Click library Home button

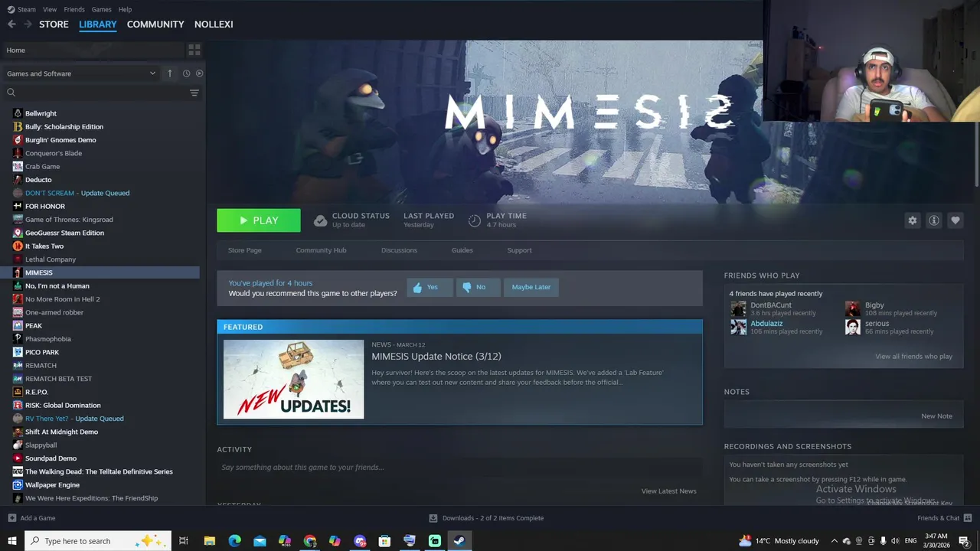coord(92,50)
